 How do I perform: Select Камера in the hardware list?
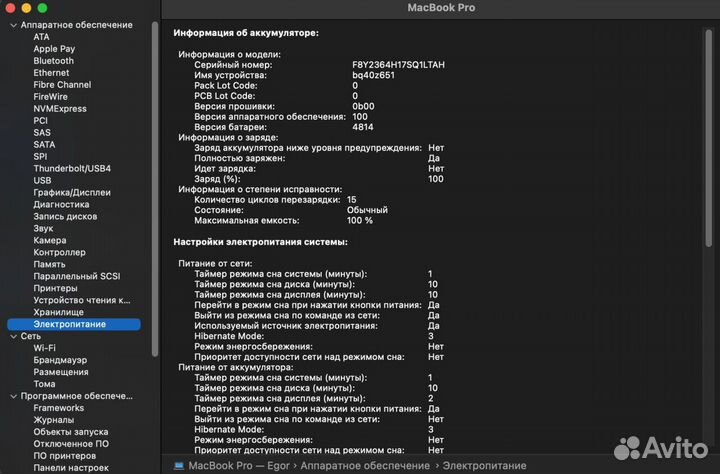pos(50,240)
